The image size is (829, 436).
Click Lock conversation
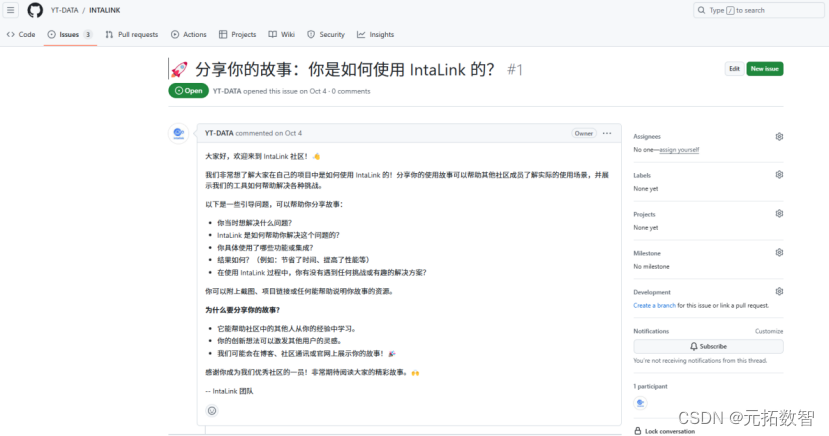(665, 431)
